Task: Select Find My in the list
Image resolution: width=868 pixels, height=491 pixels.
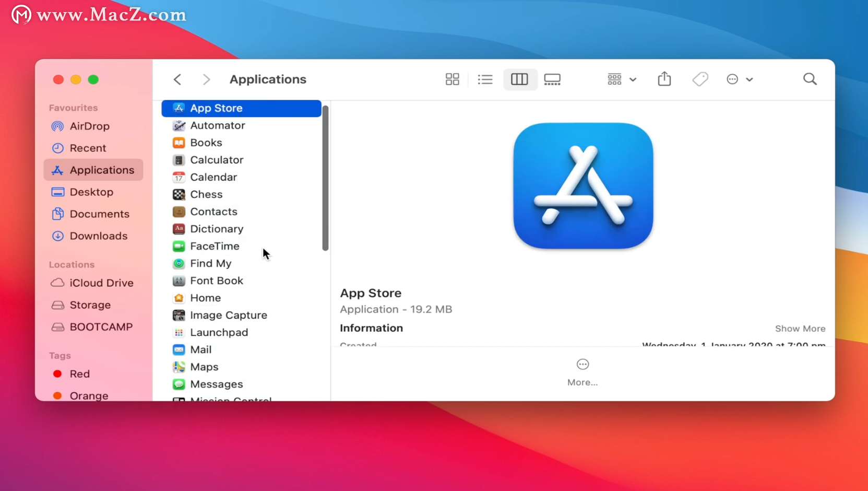Action: (x=241, y=263)
